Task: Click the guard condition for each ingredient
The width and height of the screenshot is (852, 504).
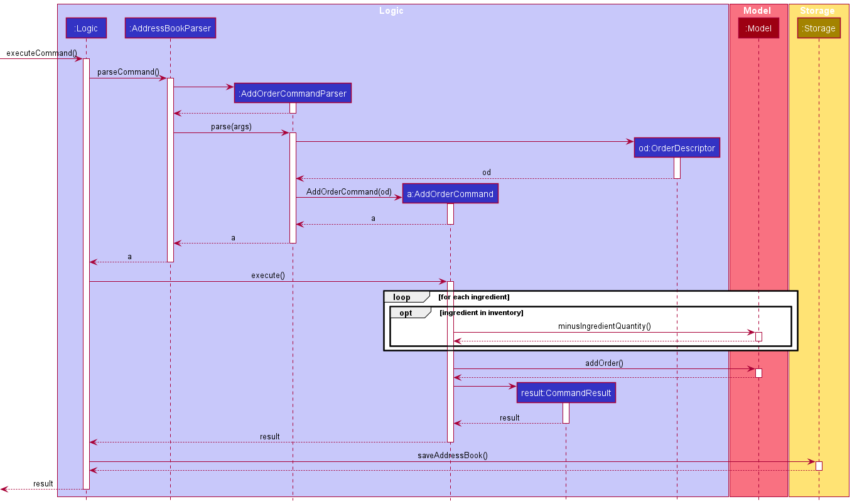Action: (474, 296)
